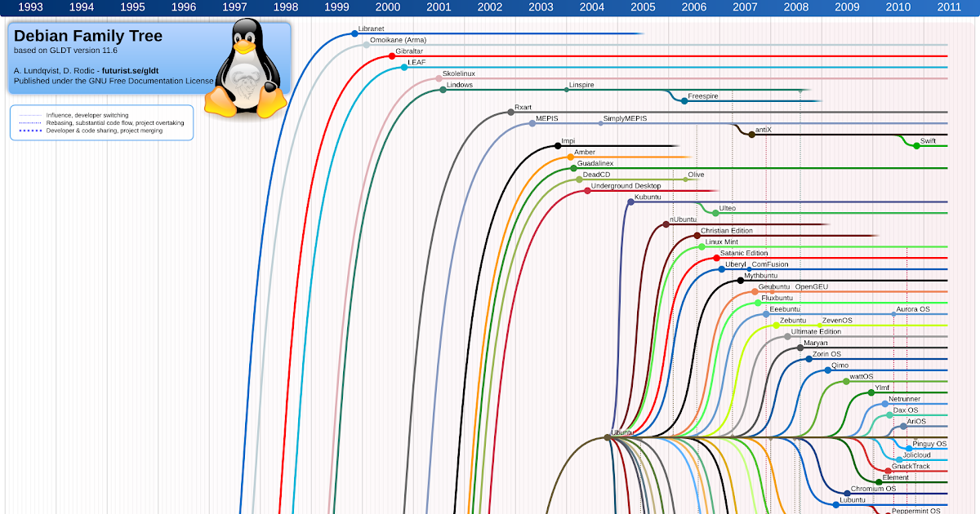The width and height of the screenshot is (980, 514).
Task: Select the Pinguy OS node dot
Action: [x=909, y=448]
